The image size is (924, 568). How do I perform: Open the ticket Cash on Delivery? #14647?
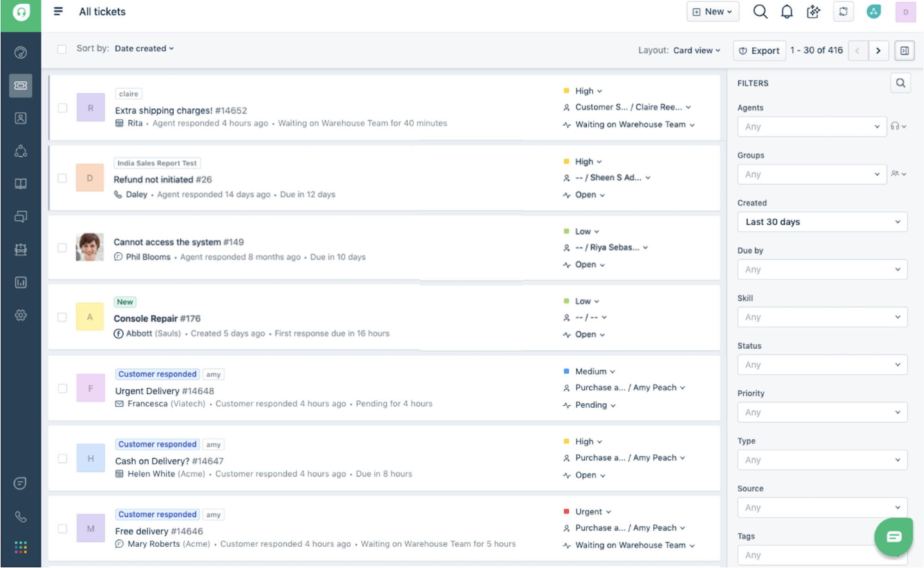169,461
